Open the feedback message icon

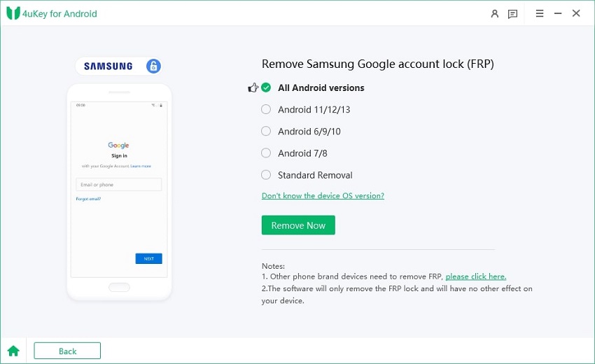point(512,13)
